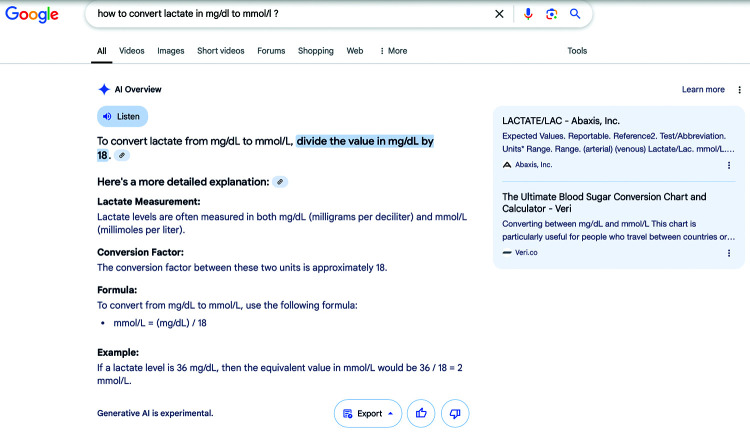Click the Google logo
The height and width of the screenshot is (432, 750).
[32, 15]
